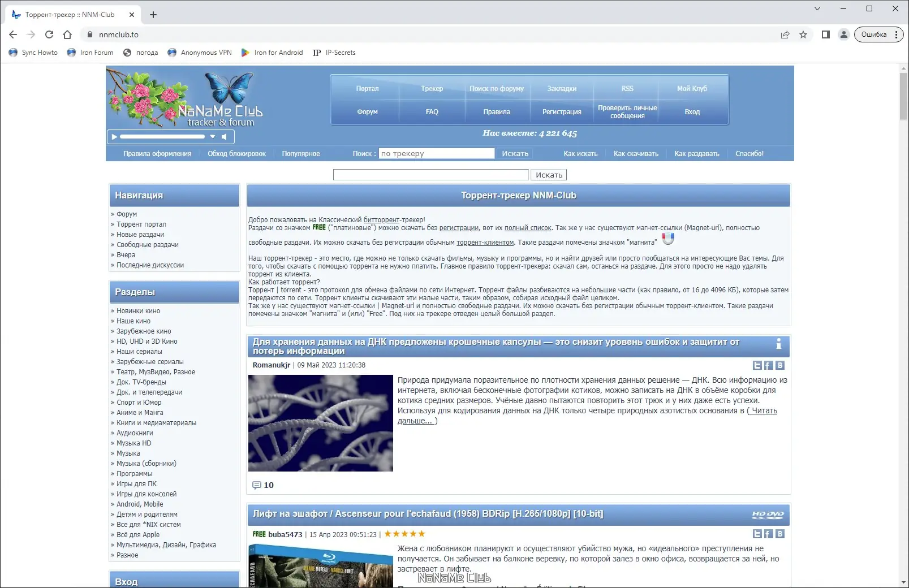Open the tab search chevron
This screenshot has height=588, width=909.
tap(817, 8)
